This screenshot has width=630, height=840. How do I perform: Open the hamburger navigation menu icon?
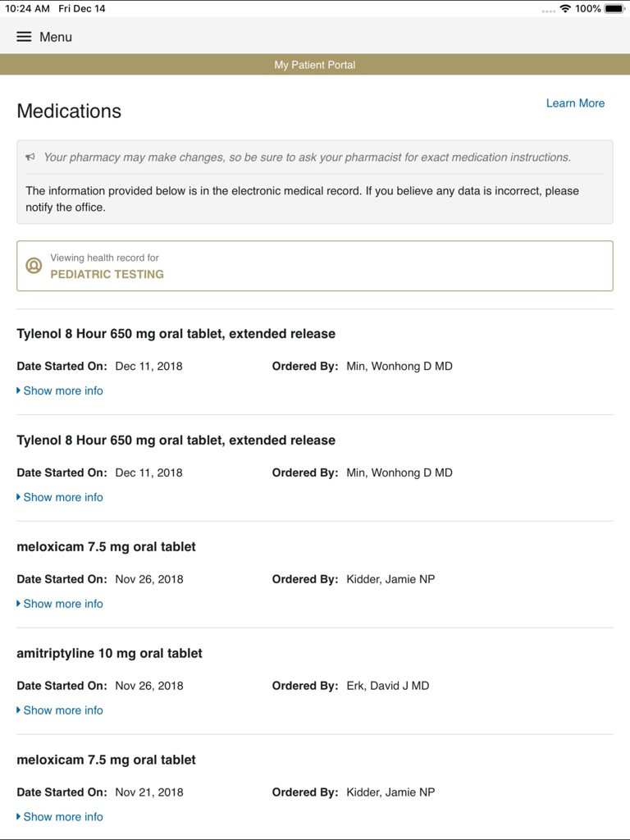(x=23, y=36)
